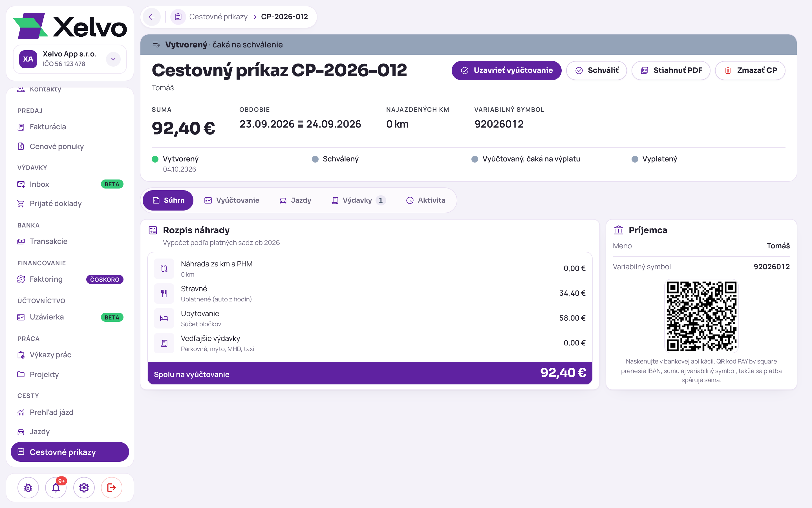Image resolution: width=812 pixels, height=508 pixels.
Task: Click the back arrow in the breadcrumb
Action: (152, 17)
